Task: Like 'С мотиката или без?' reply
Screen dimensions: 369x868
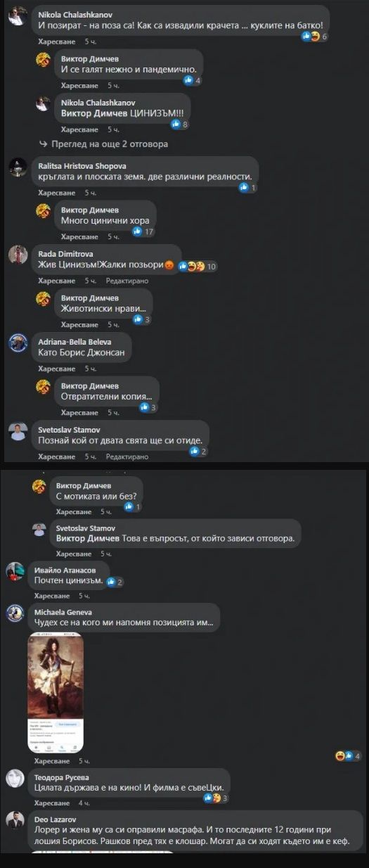Action: tap(75, 512)
